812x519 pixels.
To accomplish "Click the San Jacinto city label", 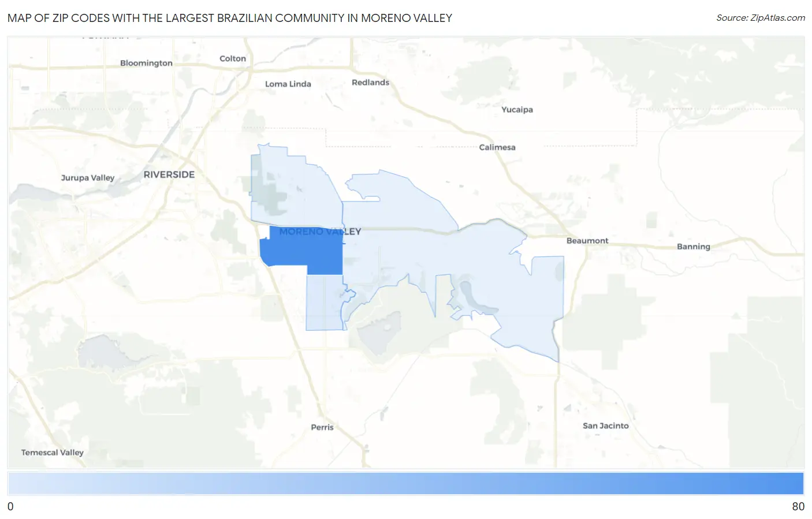I will coord(605,425).
